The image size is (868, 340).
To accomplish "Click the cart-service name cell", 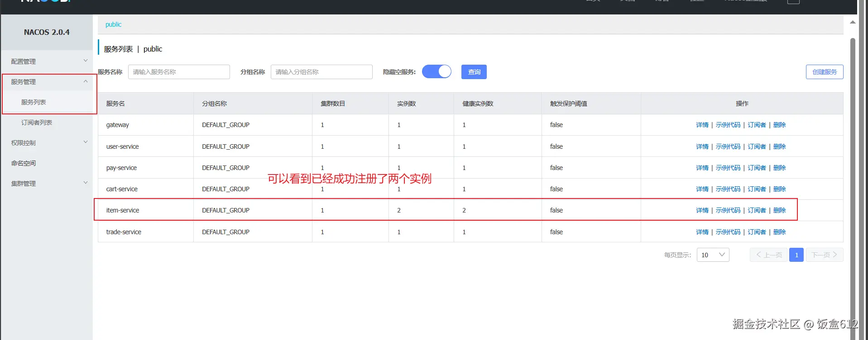I will (x=146, y=189).
